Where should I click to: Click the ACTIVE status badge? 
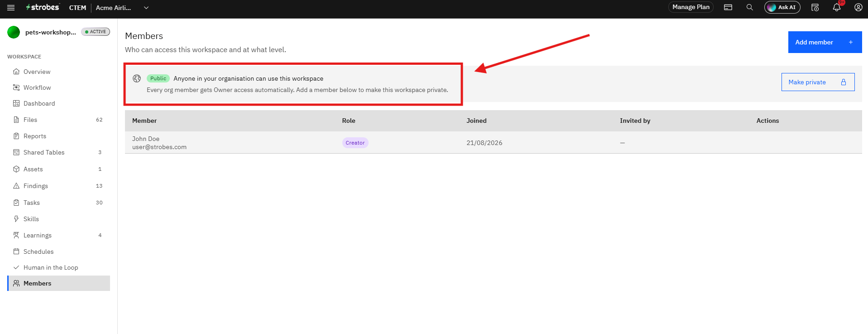tap(96, 32)
